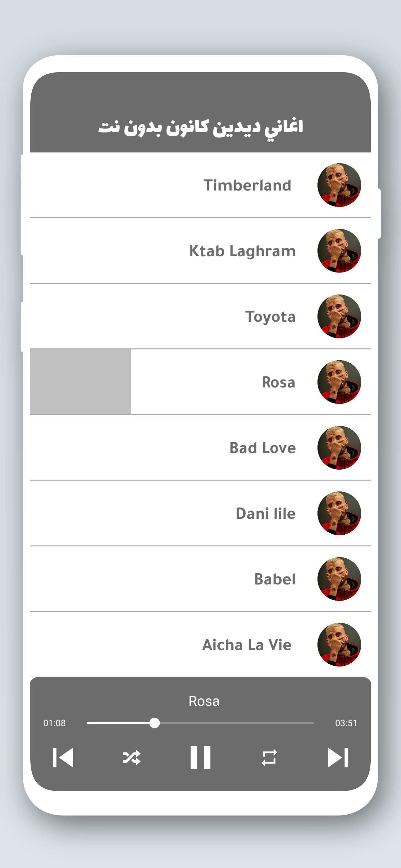Toggle shuffle playback

click(132, 757)
